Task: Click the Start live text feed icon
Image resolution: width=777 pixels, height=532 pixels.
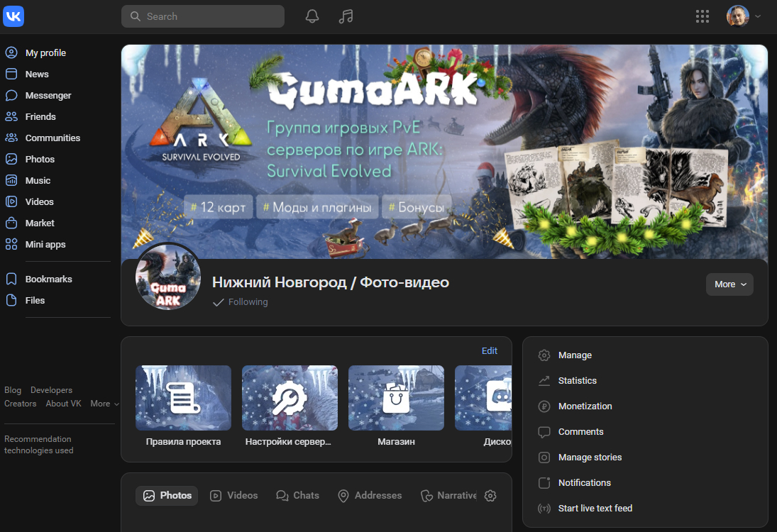Action: click(x=544, y=508)
